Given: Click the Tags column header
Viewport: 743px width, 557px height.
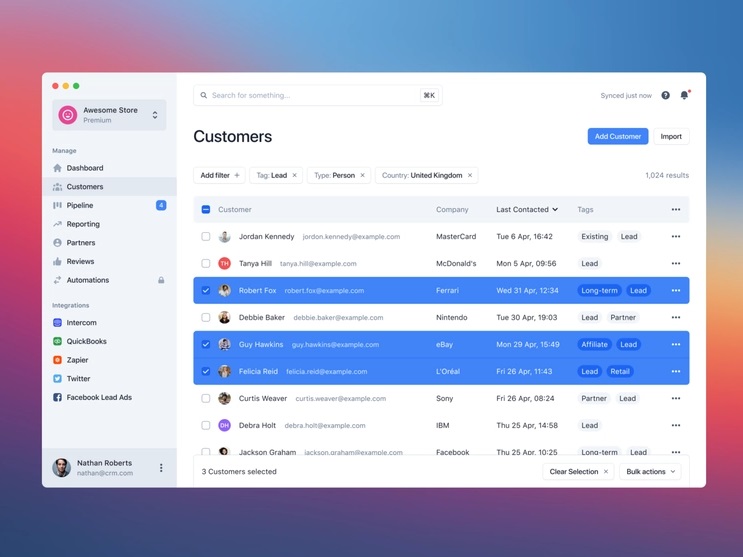Looking at the screenshot, I should pos(585,210).
